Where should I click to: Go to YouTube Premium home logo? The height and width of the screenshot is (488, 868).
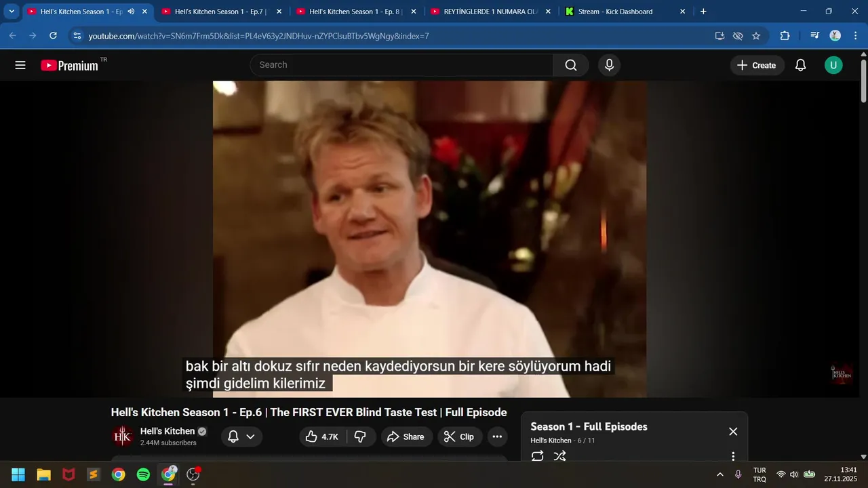(69, 65)
